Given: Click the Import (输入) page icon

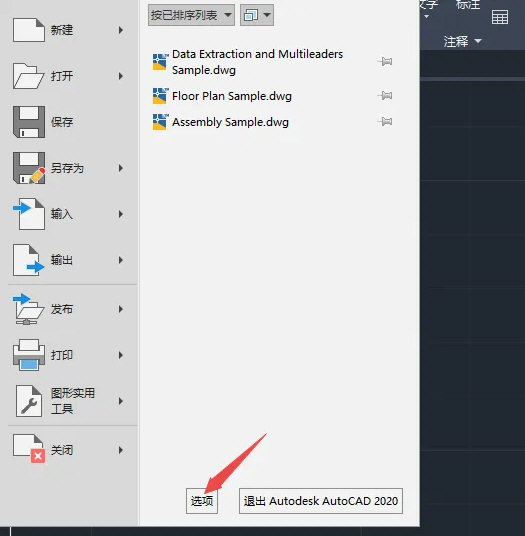Looking at the screenshot, I should click(29, 214).
